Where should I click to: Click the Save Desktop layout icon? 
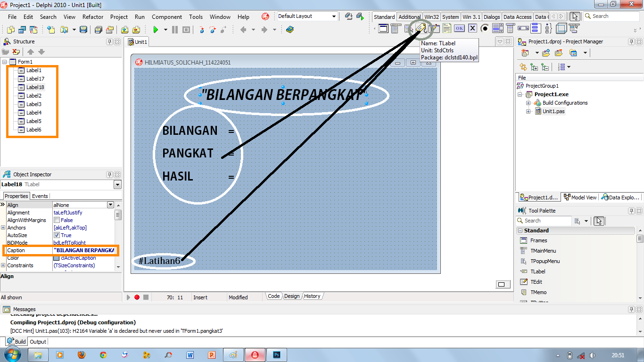coord(349,16)
